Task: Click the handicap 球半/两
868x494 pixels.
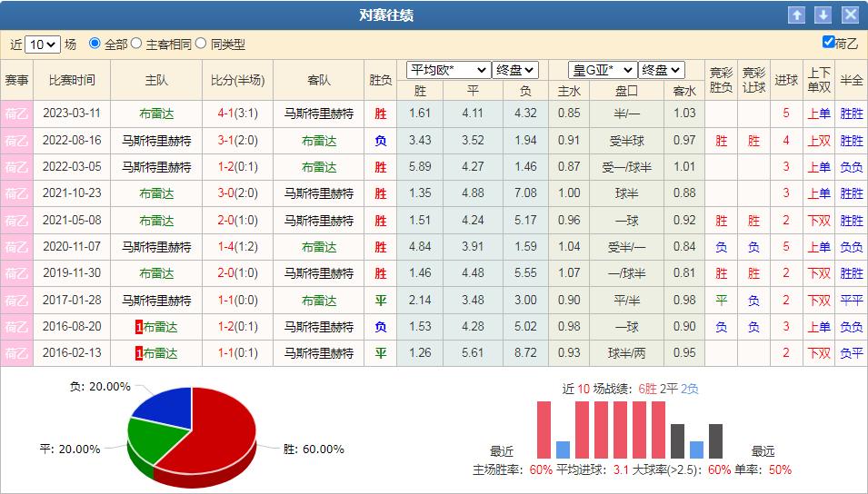Action: point(626,353)
